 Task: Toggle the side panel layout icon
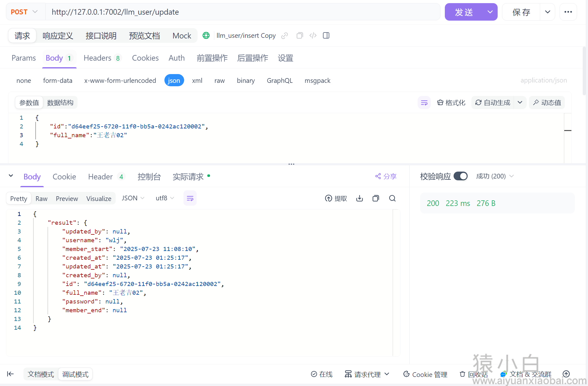point(326,36)
